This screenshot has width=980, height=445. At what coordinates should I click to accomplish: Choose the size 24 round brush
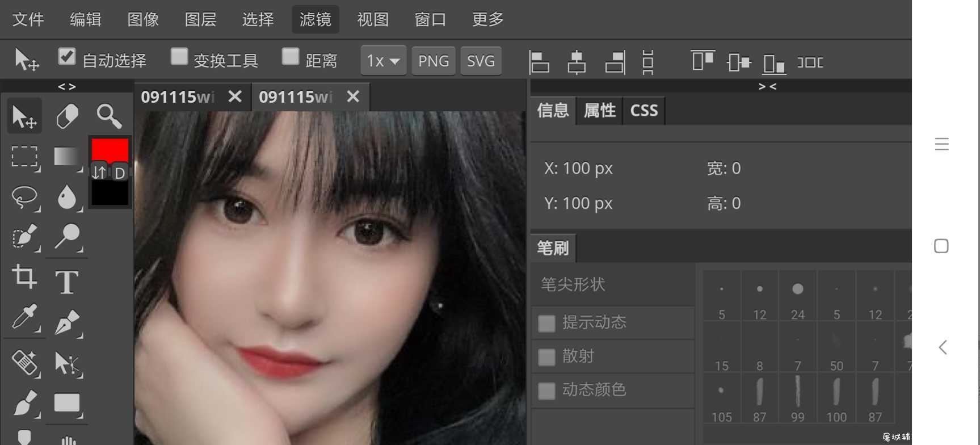point(797,296)
